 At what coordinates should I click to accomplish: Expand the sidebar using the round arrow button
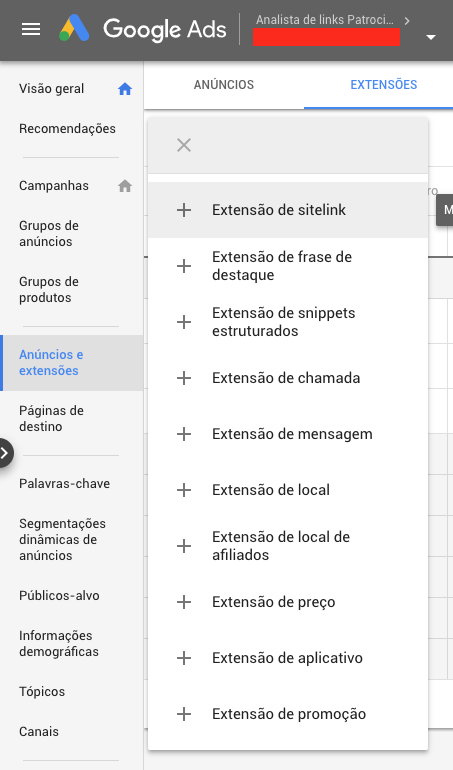5,453
